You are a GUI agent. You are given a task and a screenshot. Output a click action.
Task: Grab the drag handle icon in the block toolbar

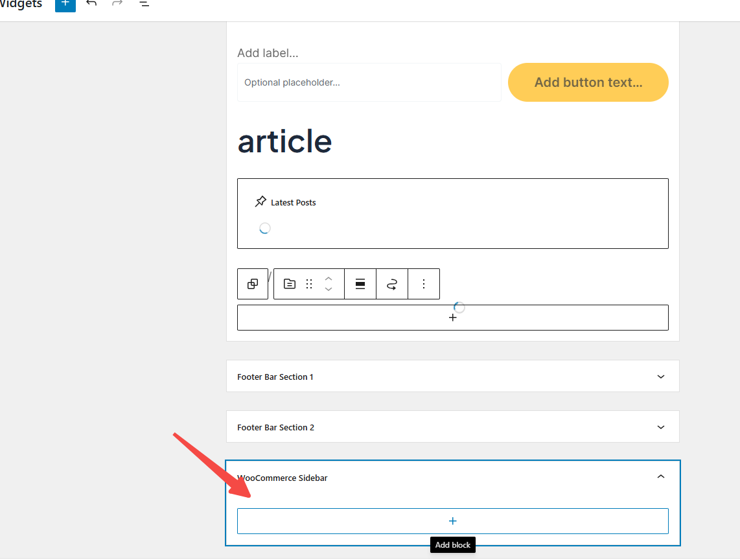[x=308, y=284]
